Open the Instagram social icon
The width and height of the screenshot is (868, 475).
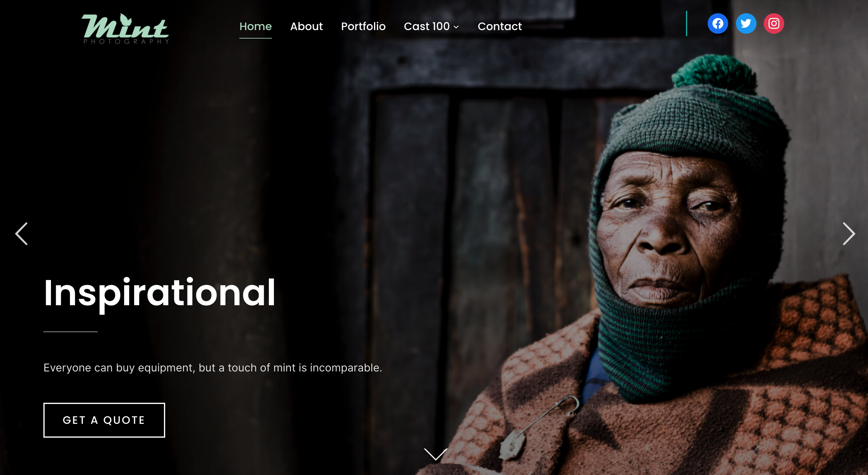click(x=774, y=23)
